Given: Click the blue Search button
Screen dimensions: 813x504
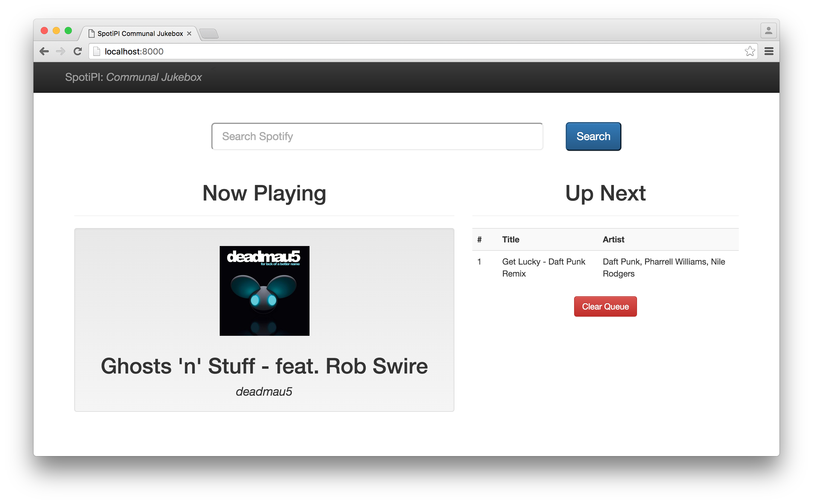Looking at the screenshot, I should pyautogui.click(x=593, y=136).
